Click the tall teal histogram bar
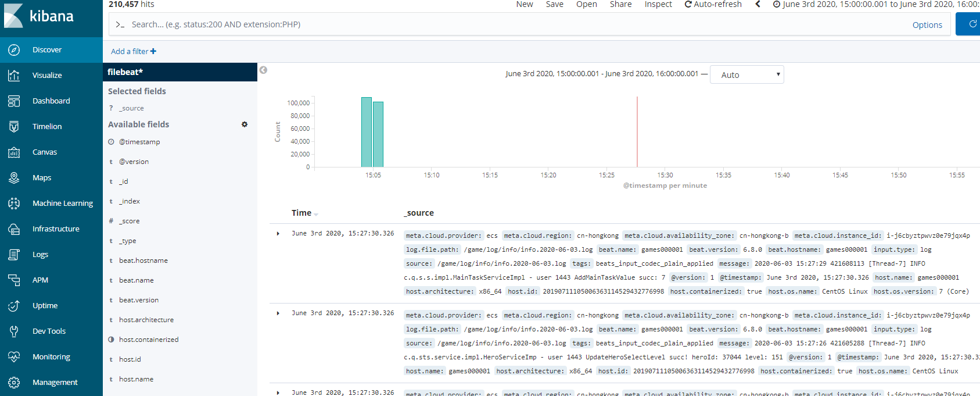 point(367,132)
